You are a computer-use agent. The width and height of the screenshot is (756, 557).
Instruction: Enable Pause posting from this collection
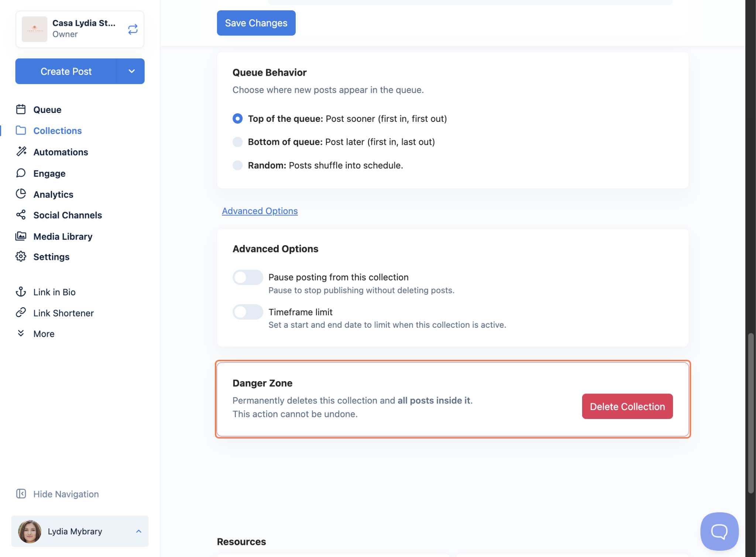pyautogui.click(x=248, y=278)
